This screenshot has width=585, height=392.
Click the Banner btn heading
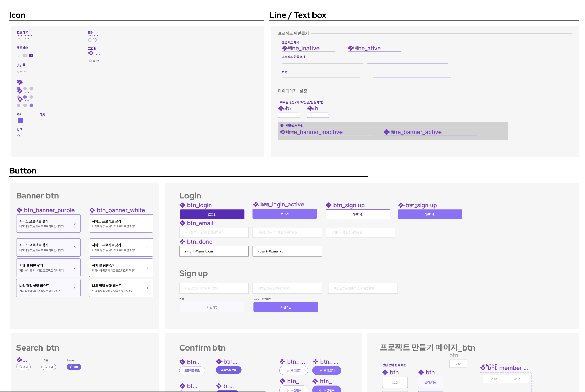[38, 196]
